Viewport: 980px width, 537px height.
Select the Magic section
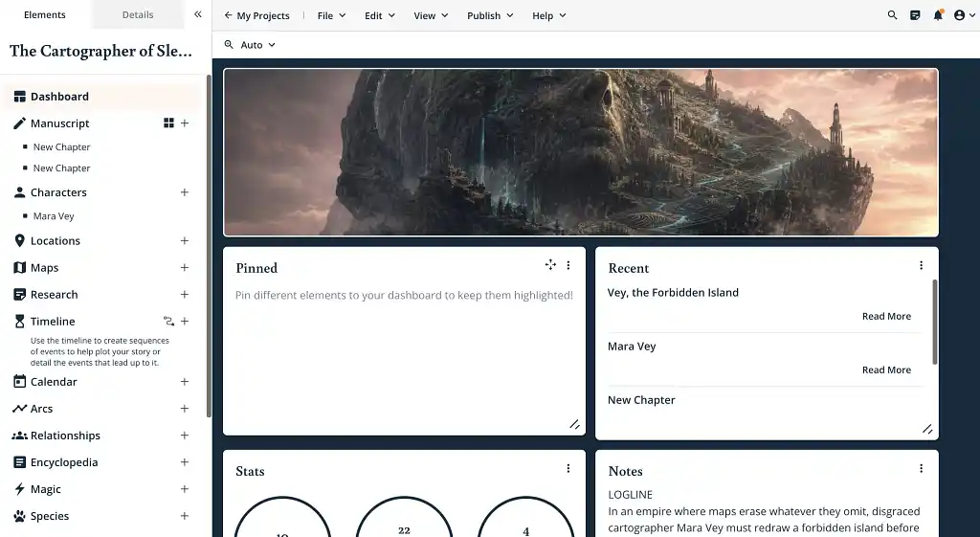click(46, 489)
